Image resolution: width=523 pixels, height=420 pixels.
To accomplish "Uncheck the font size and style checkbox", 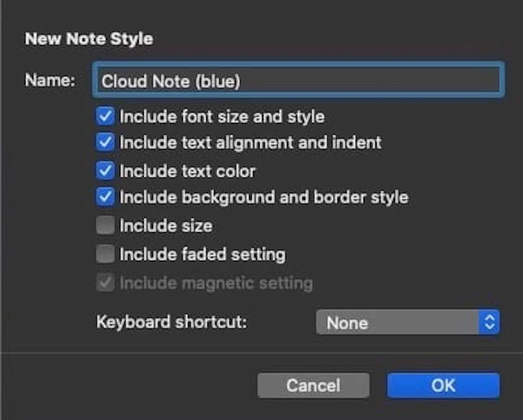I will click(x=105, y=117).
